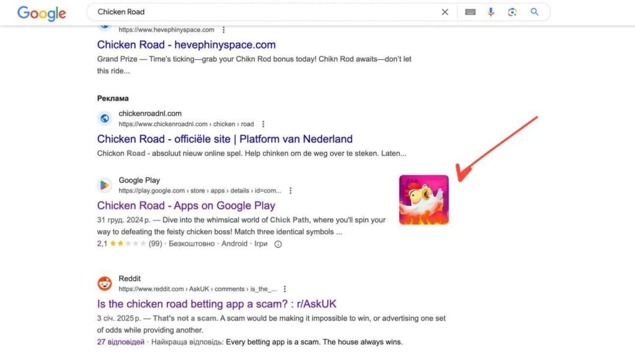The height and width of the screenshot is (364, 635).
Task: Click the Google logo
Action: [x=42, y=13]
